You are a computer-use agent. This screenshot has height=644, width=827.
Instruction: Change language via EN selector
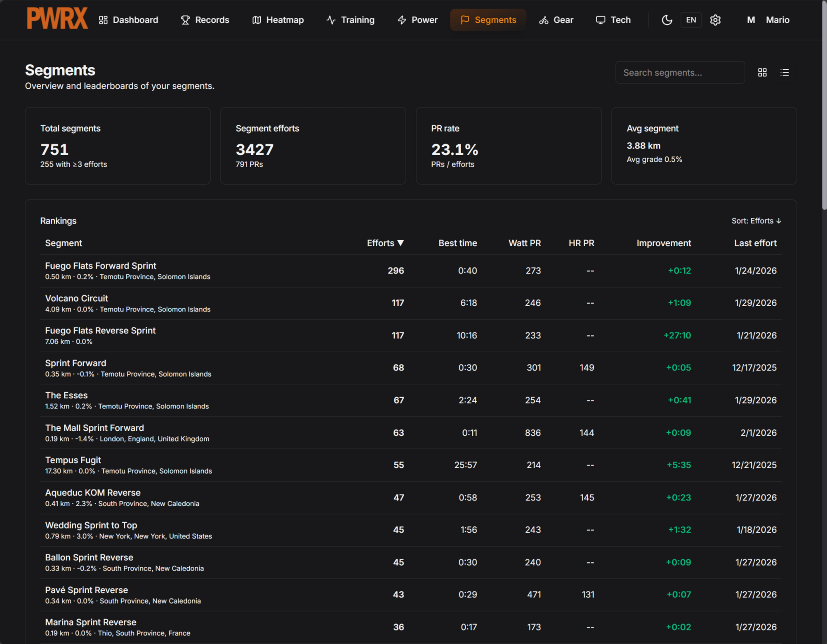pos(691,20)
